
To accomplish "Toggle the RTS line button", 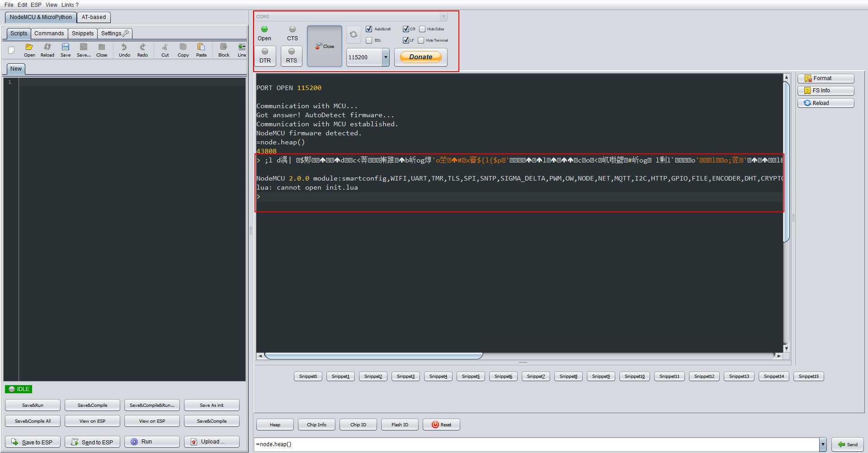I will pyautogui.click(x=292, y=56).
